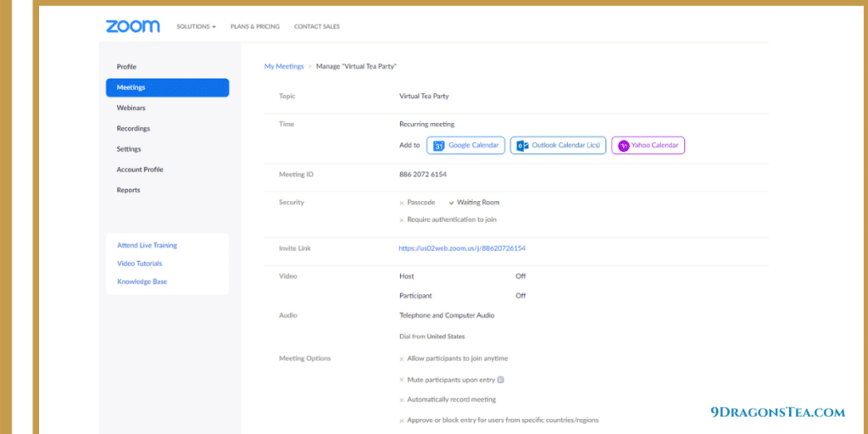Open Account Profile section
Screen dimensions: 868x434
140,170
